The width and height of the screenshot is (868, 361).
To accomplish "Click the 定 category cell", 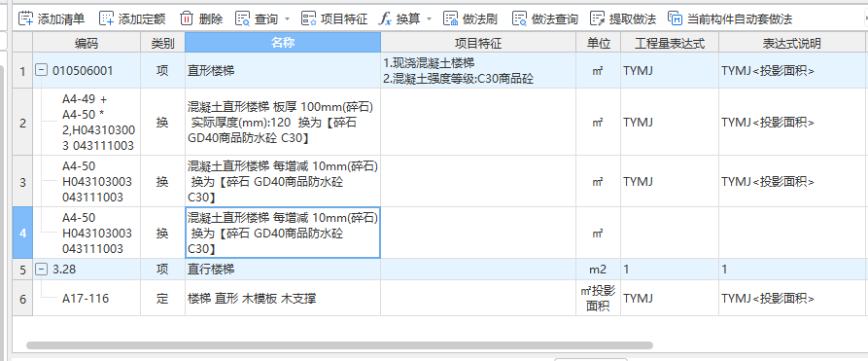I will [x=162, y=299].
